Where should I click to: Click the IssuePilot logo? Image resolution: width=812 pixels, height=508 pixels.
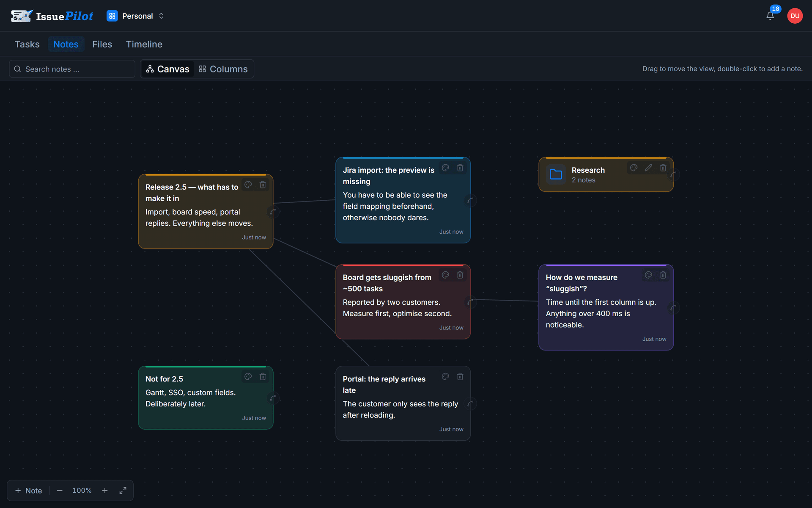click(52, 16)
